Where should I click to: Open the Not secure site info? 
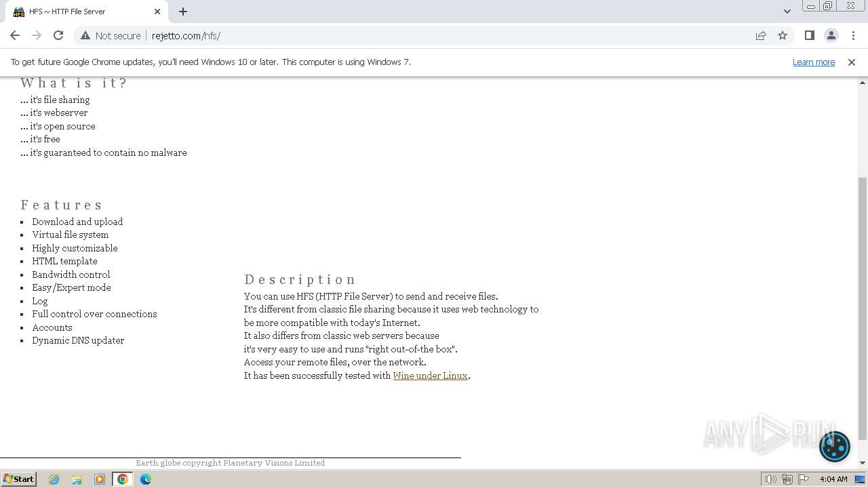[x=111, y=35]
